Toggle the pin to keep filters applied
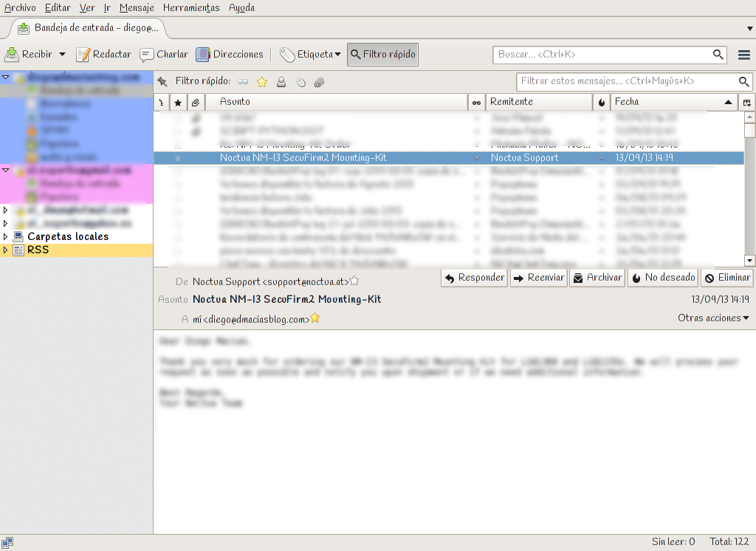The image size is (756, 551). pyautogui.click(x=162, y=81)
